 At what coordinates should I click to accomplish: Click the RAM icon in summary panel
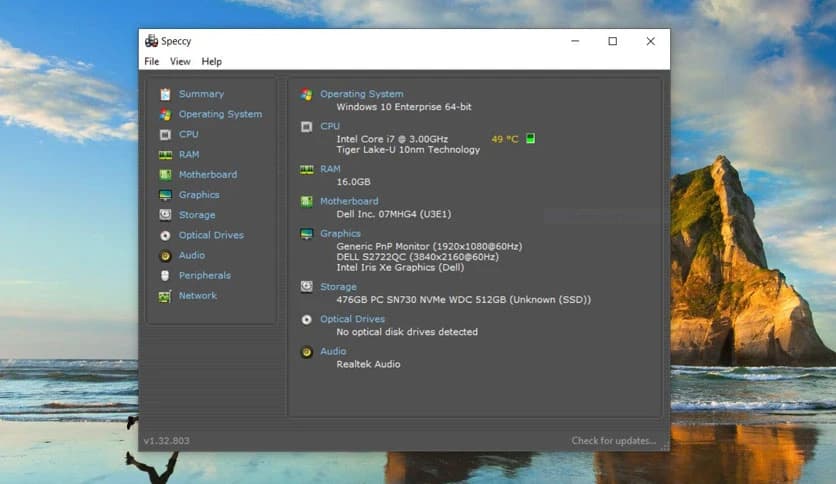coord(307,170)
